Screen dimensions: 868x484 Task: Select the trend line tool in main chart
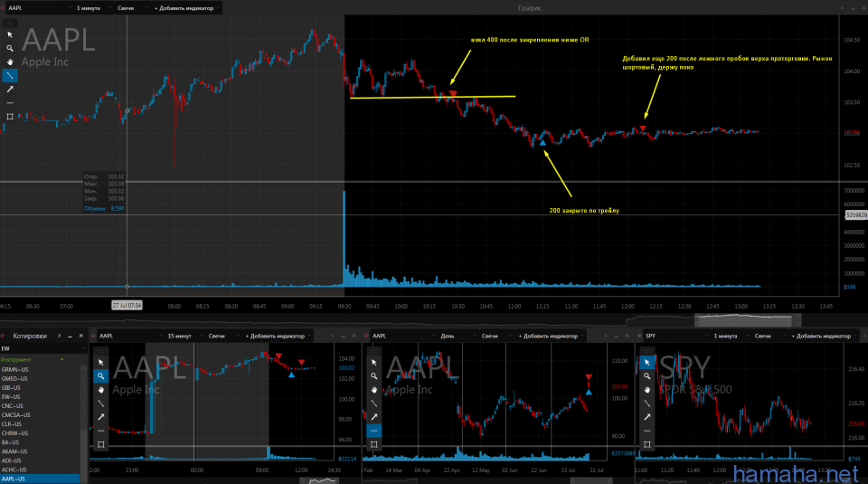pyautogui.click(x=10, y=75)
